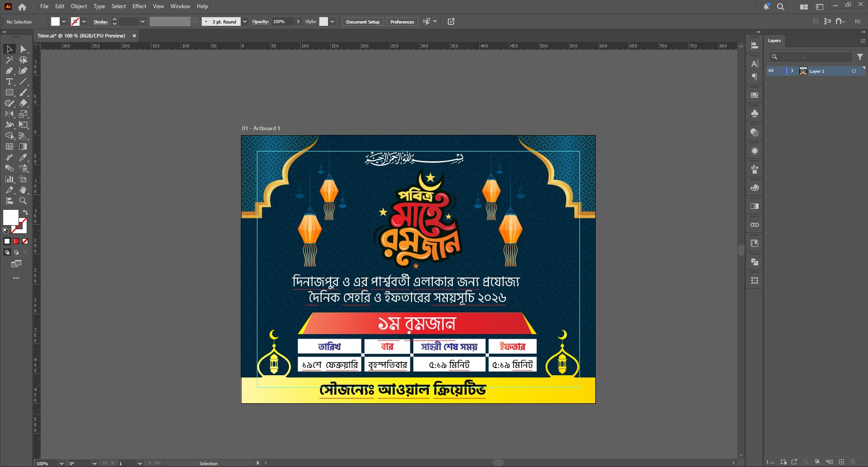Image resolution: width=868 pixels, height=467 pixels.
Task: Open the Paragraph panel icon
Action: tap(754, 77)
